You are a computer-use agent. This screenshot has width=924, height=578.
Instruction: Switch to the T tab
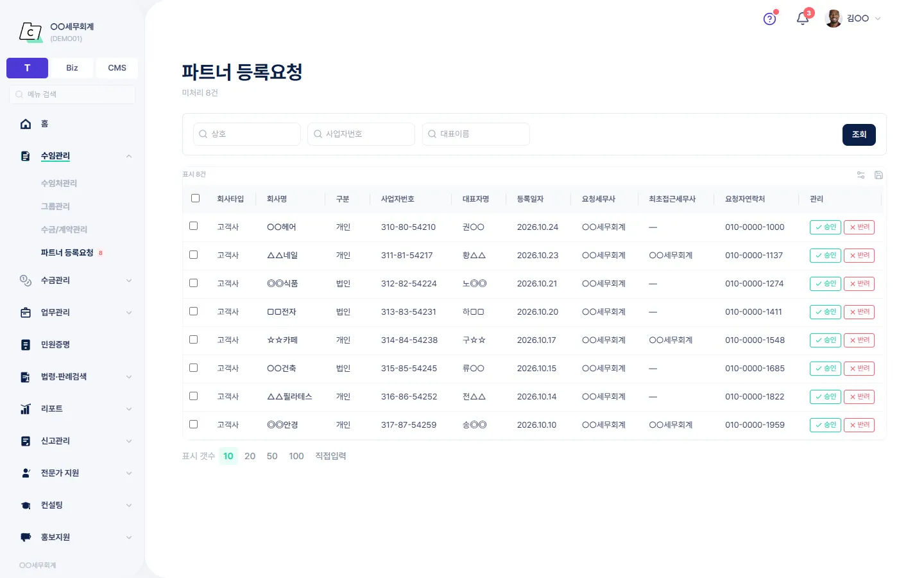click(27, 68)
